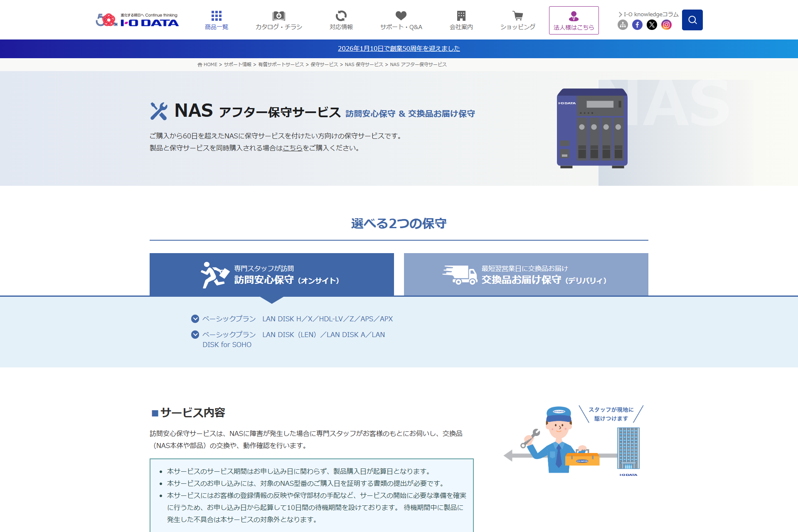Viewport: 798px width, 532px height.
Task: Click the I-O DATA logo
Action: coord(137,20)
